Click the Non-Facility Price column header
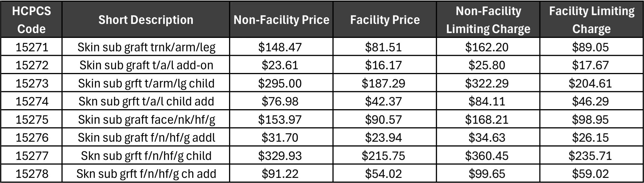Screen dimensions: 644x183 281,20
